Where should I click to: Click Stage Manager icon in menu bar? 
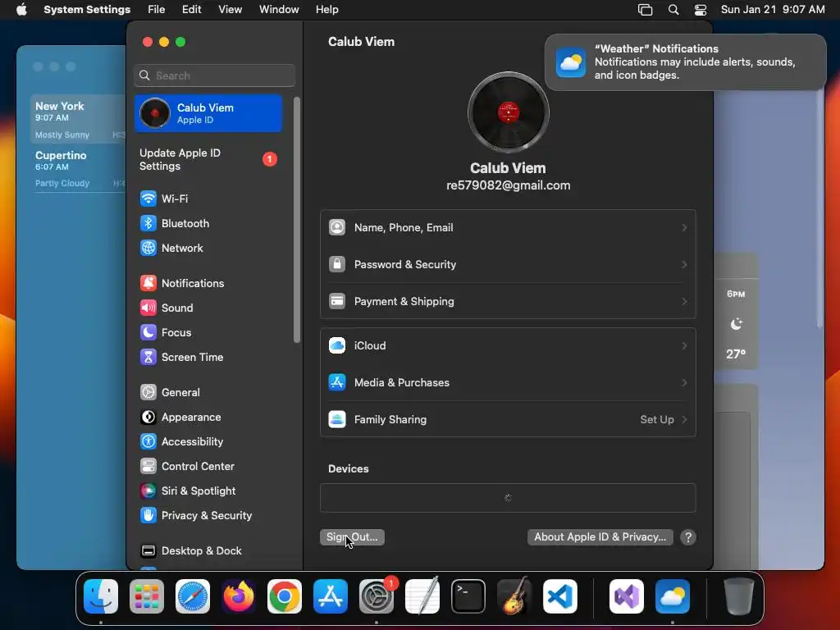click(645, 10)
